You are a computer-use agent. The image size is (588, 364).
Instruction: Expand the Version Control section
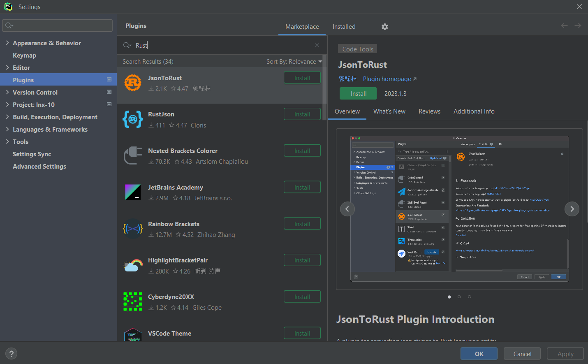click(7, 92)
